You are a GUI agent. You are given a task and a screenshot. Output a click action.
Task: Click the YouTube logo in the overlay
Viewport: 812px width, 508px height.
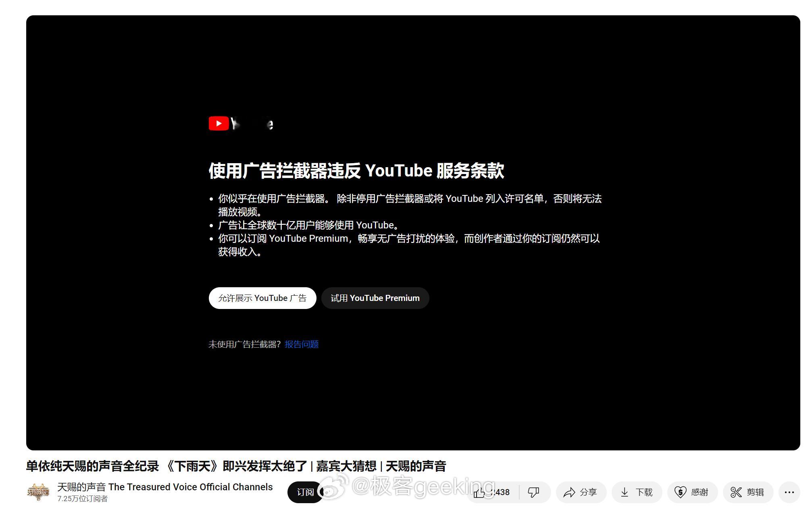[x=241, y=123]
